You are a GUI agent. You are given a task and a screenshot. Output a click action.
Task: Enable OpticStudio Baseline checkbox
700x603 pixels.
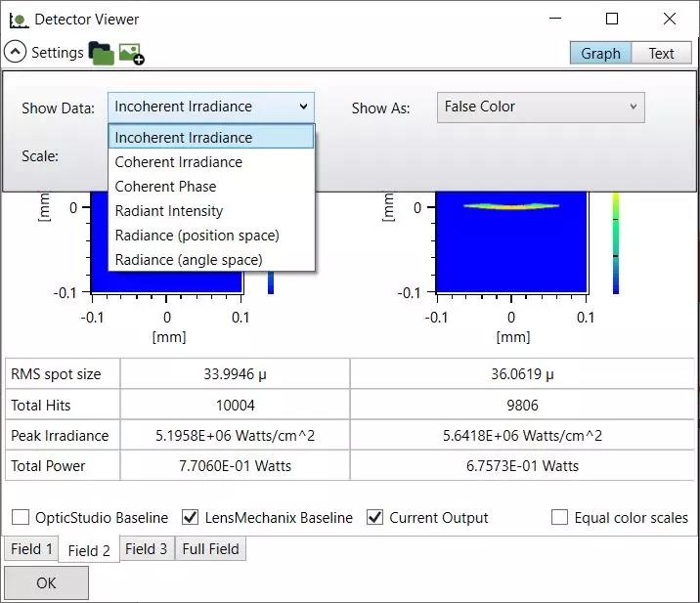[21, 517]
